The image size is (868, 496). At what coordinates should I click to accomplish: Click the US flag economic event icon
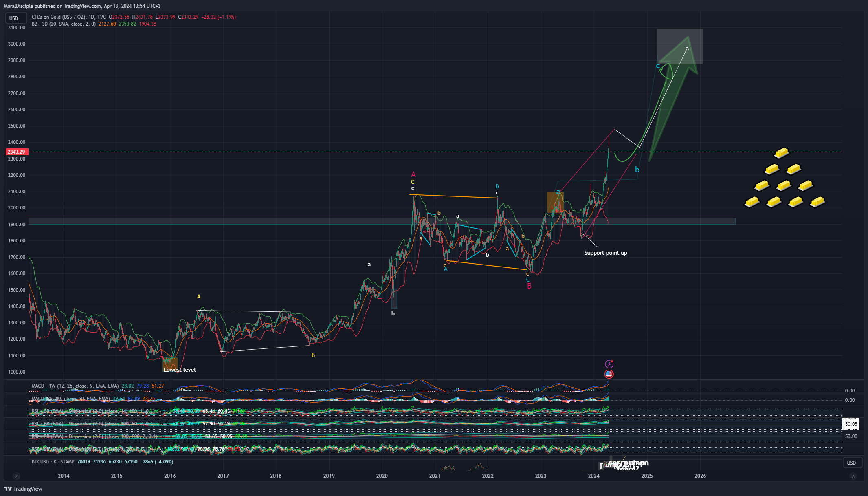[x=609, y=374]
